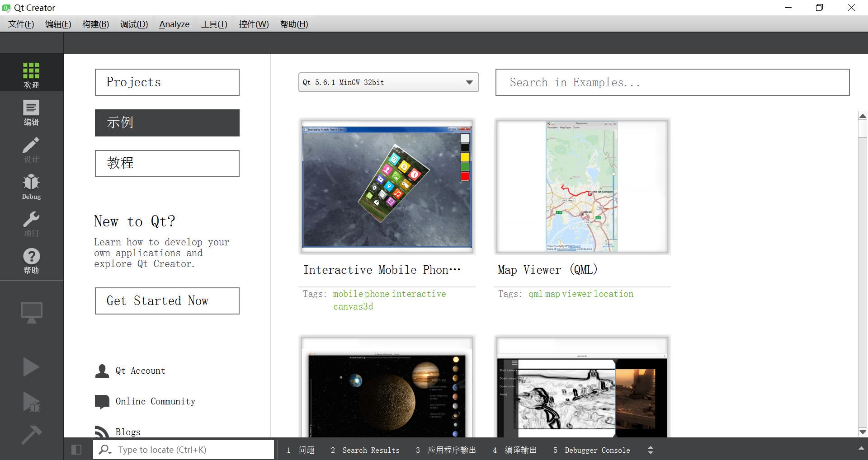Click the 'map' tag

pos(552,294)
